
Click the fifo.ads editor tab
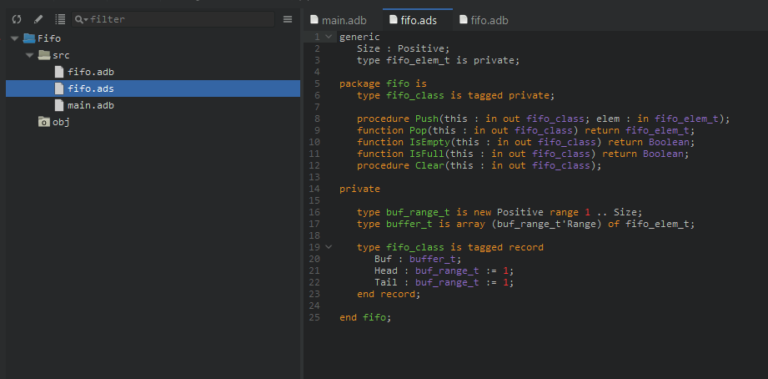click(x=418, y=21)
